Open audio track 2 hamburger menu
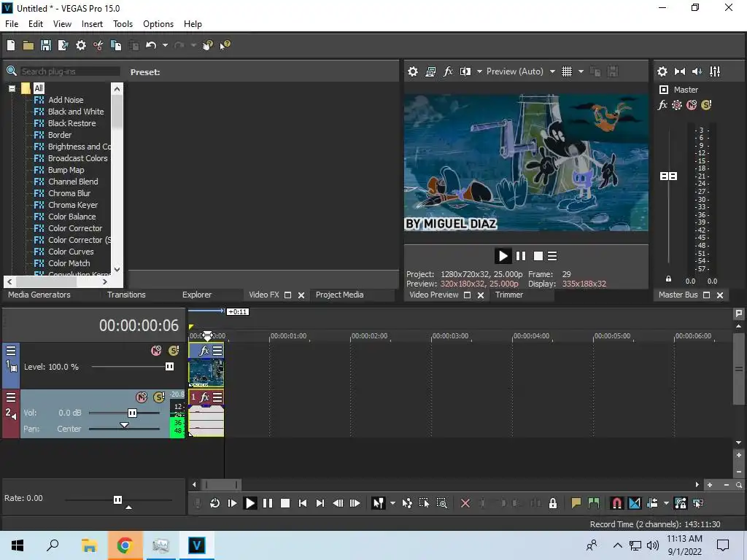Viewport: 747px width, 560px height. point(11,397)
